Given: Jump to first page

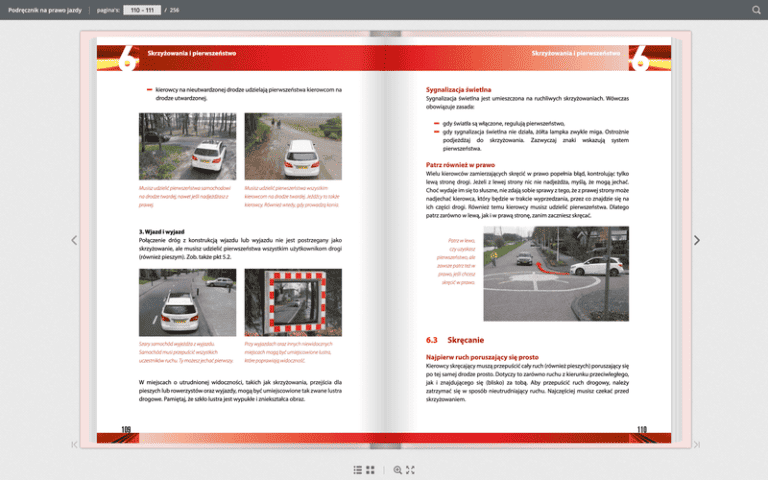Looking at the screenshot, I should [73, 444].
